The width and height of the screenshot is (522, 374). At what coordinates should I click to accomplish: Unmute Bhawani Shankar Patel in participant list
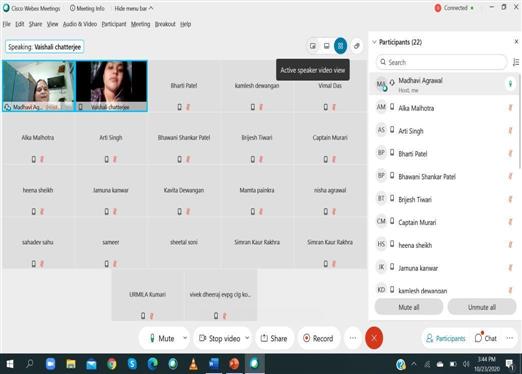[x=510, y=176]
